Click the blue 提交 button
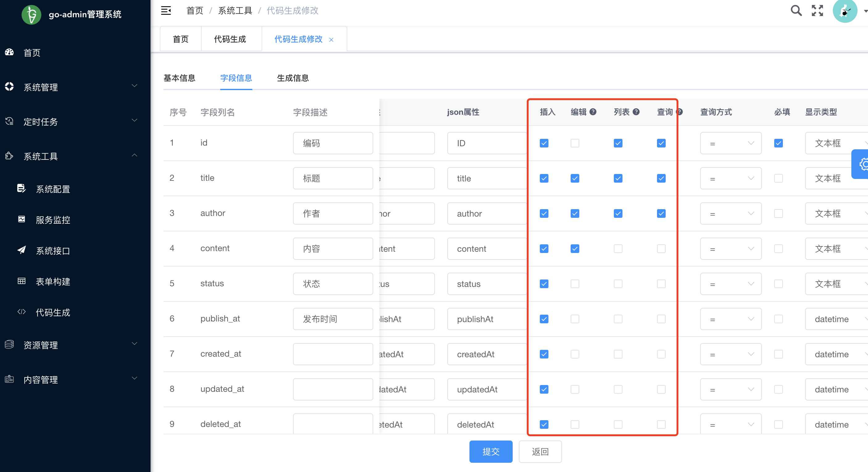The width and height of the screenshot is (868, 472). coord(491,451)
